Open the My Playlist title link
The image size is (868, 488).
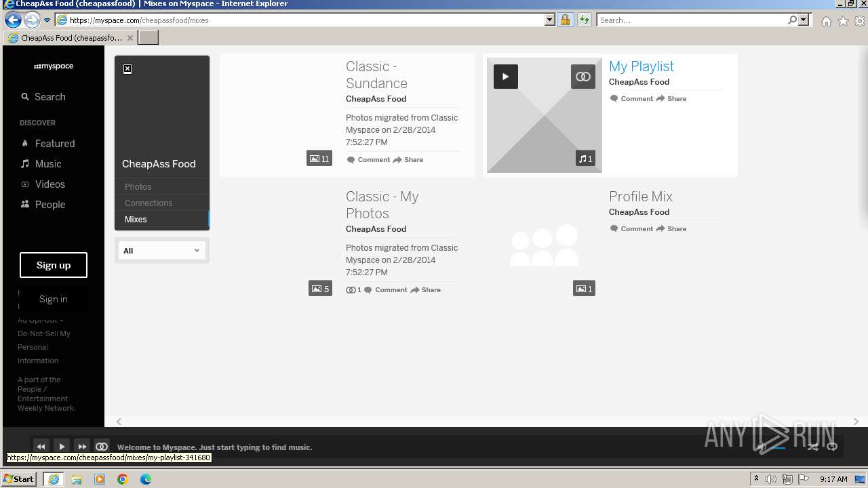tap(642, 66)
